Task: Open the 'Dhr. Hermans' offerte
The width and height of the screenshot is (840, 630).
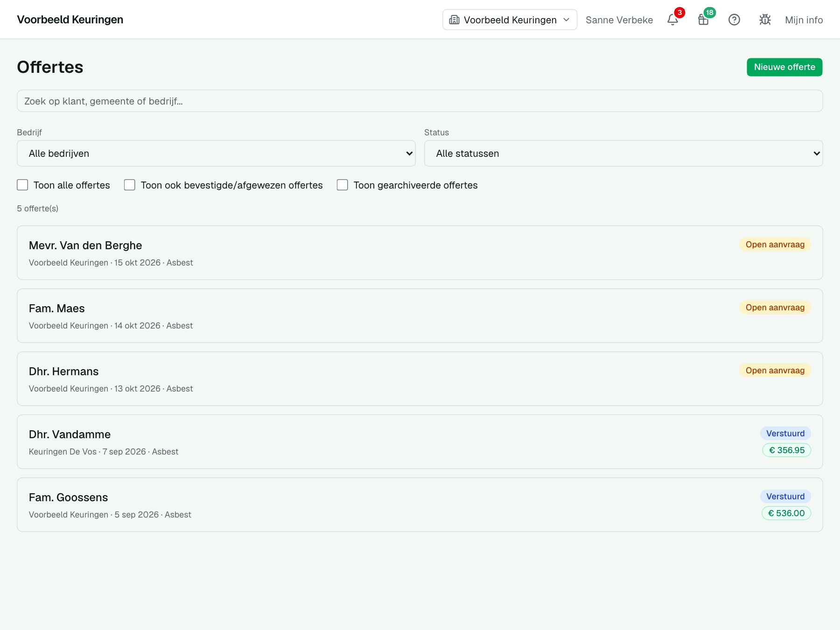Action: (x=420, y=378)
